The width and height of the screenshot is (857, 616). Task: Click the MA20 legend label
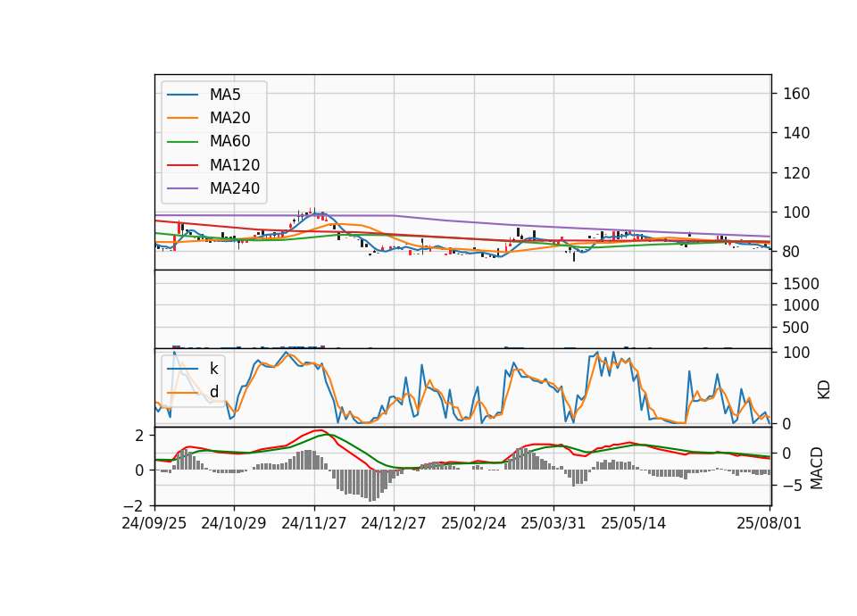(x=229, y=118)
